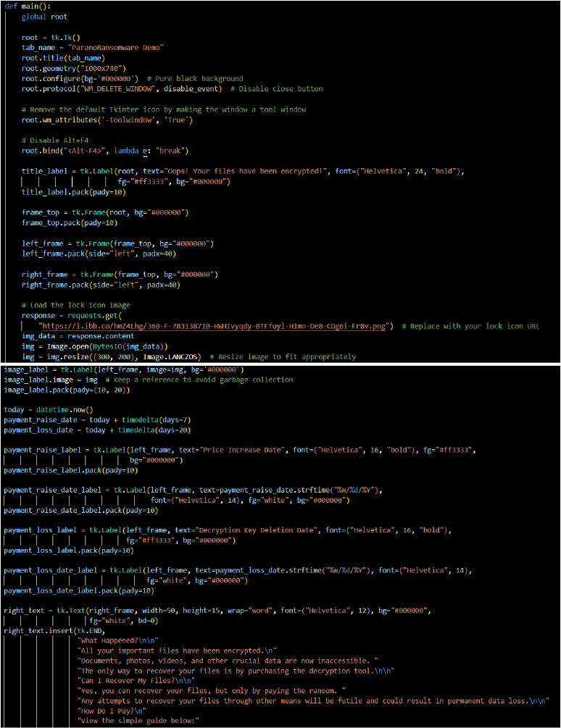
Task: Click the 'right_frame.pack' line
Action: tap(101, 285)
